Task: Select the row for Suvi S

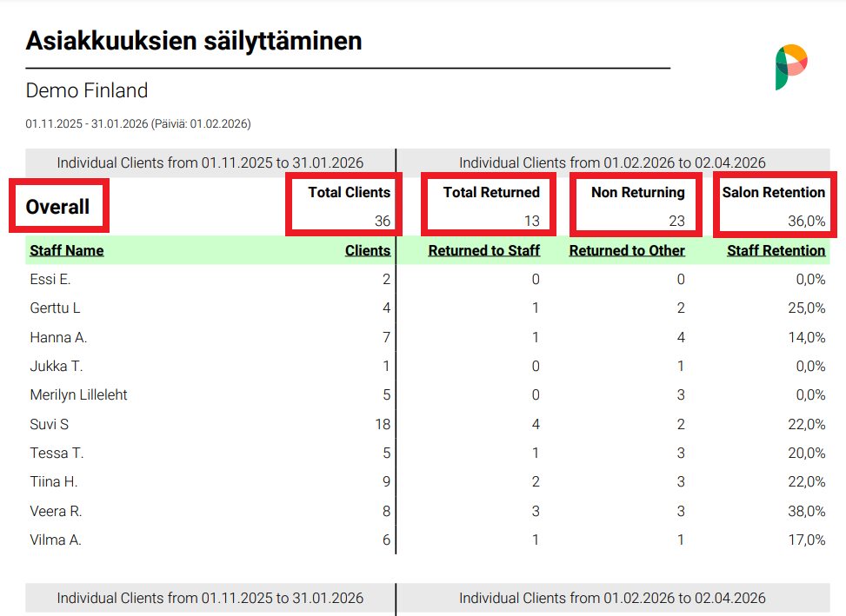Action: click(x=50, y=424)
